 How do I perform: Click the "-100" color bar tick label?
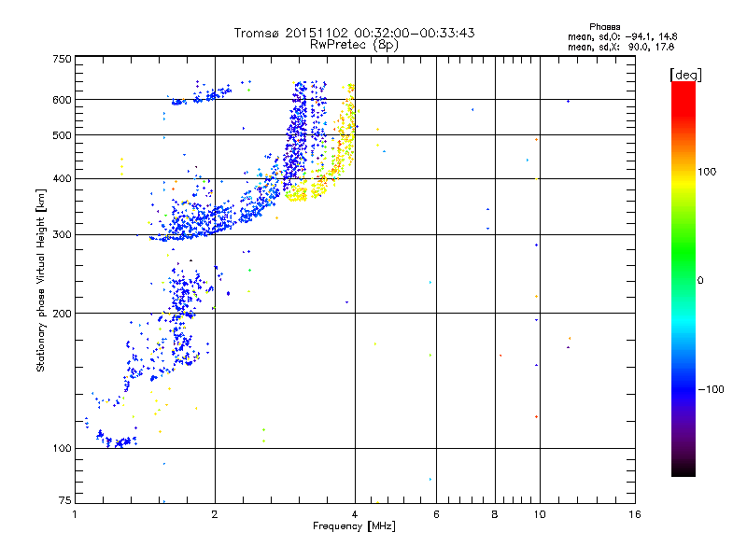tap(712, 389)
